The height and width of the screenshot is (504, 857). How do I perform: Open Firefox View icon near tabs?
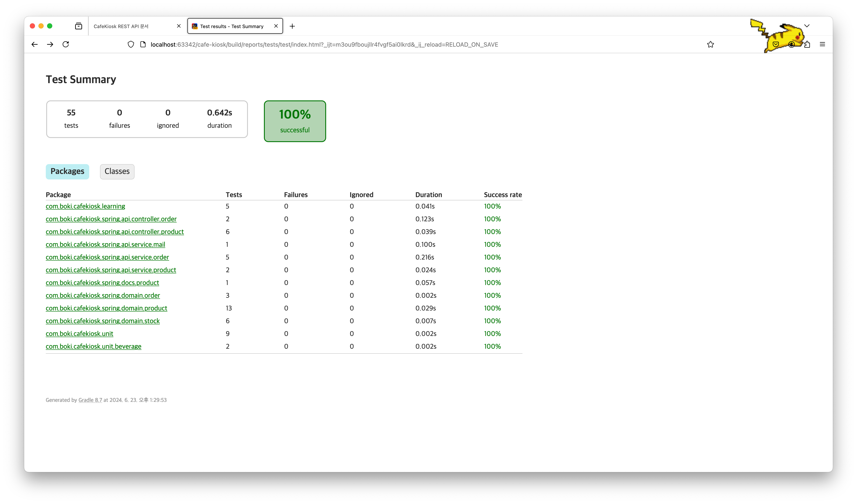(x=79, y=26)
